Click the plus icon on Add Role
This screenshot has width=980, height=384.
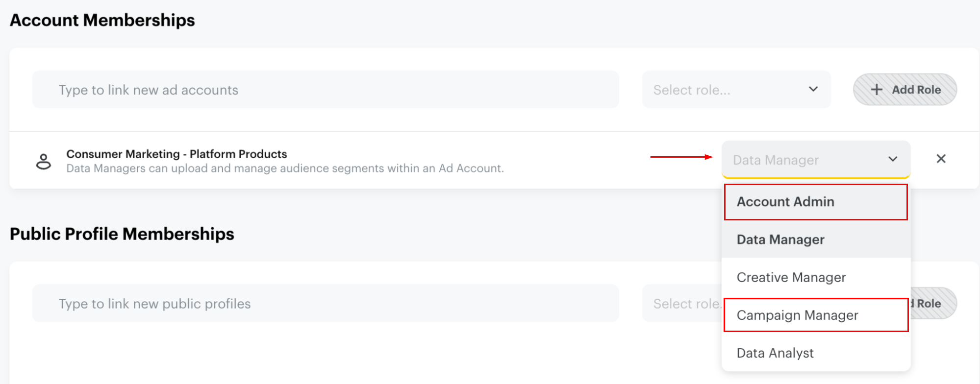tap(877, 90)
